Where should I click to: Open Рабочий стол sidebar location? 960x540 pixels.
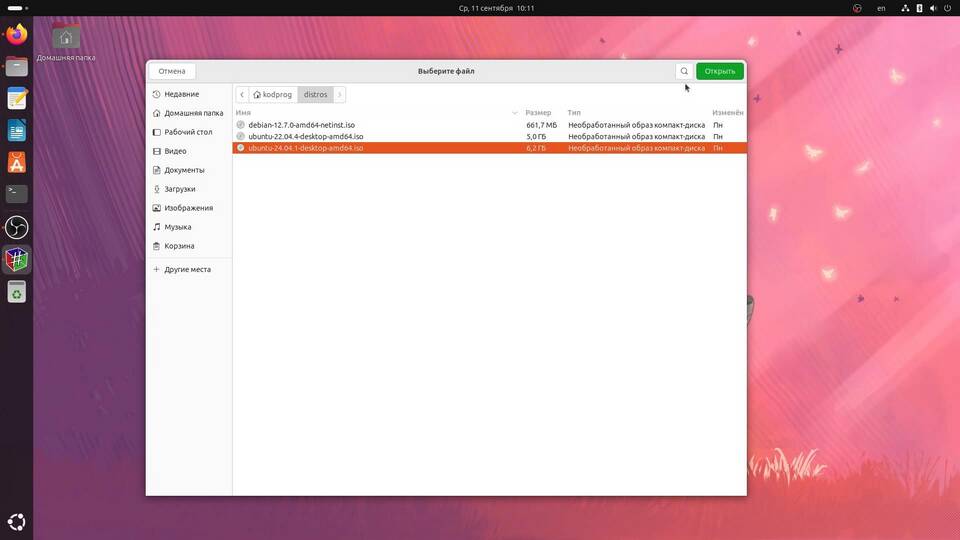click(188, 132)
